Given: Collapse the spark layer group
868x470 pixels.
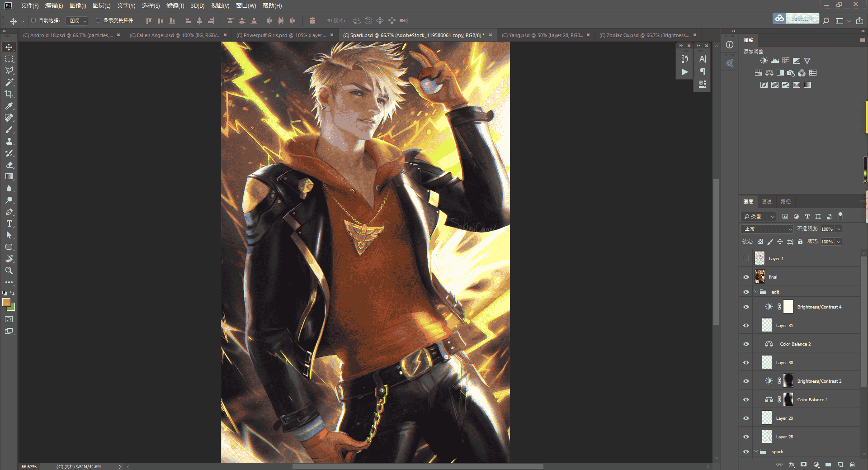Looking at the screenshot, I should (x=756, y=451).
